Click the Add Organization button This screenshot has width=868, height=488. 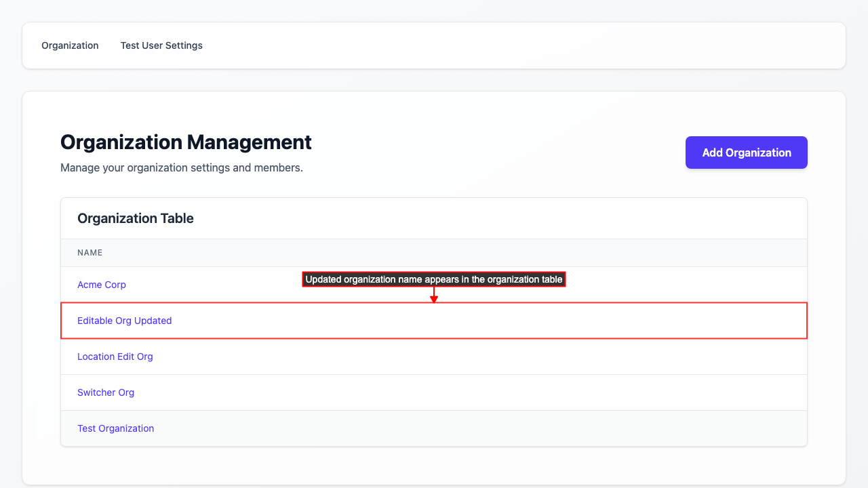[746, 152]
